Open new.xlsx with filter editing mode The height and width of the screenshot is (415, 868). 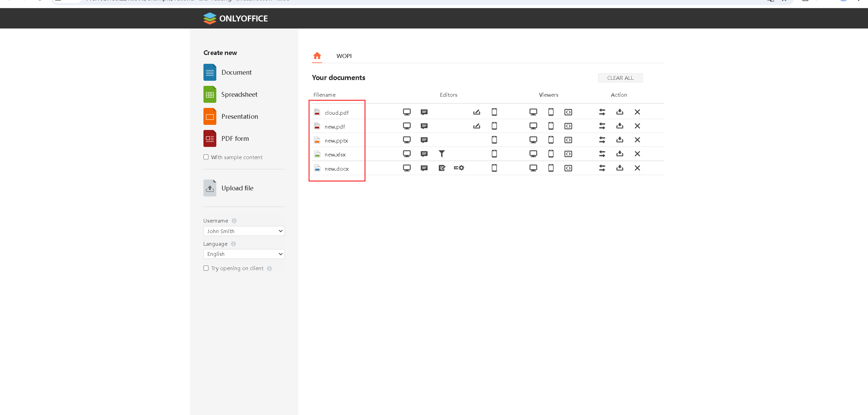[x=441, y=154]
